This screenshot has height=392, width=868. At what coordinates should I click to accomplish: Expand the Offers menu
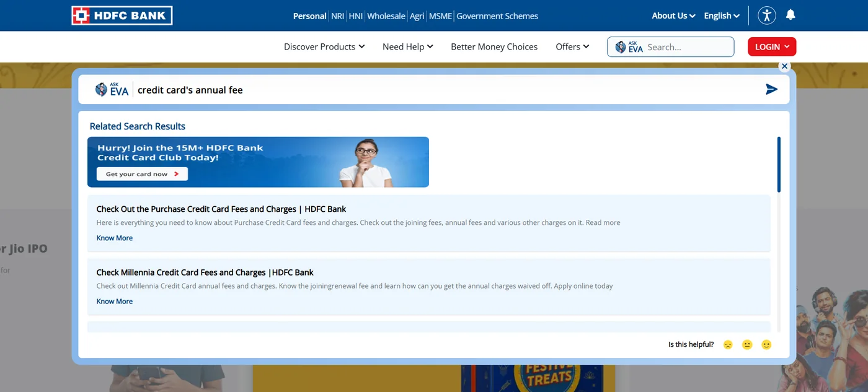point(572,46)
